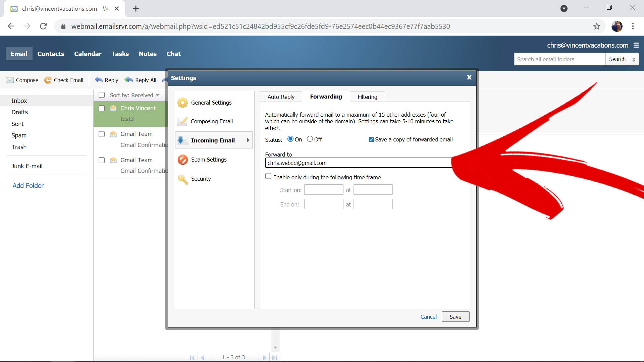Open Security key icon in settings
644x362 pixels.
[x=182, y=179]
